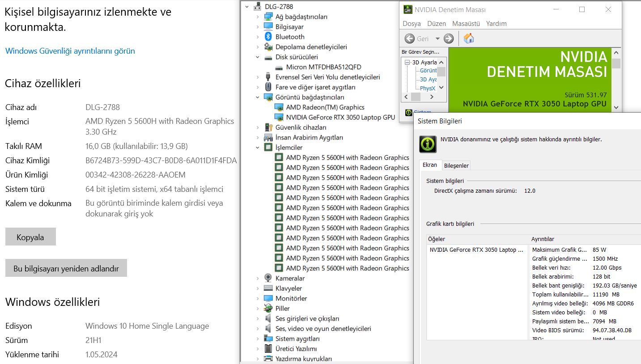The image size is (641, 364).
Task: Open the Düzen menu
Action: pyautogui.click(x=437, y=23)
